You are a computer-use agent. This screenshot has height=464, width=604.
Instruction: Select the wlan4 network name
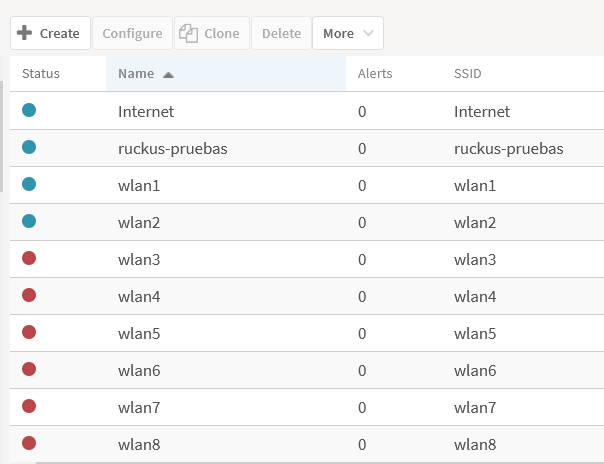(139, 296)
